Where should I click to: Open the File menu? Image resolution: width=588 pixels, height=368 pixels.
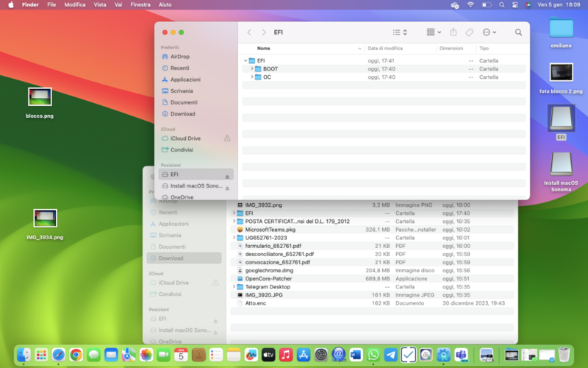click(51, 5)
